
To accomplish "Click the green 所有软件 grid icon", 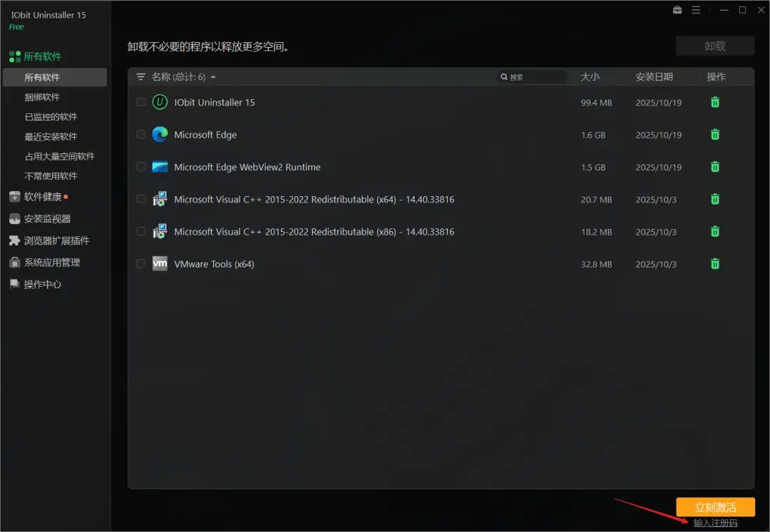I will click(x=15, y=56).
